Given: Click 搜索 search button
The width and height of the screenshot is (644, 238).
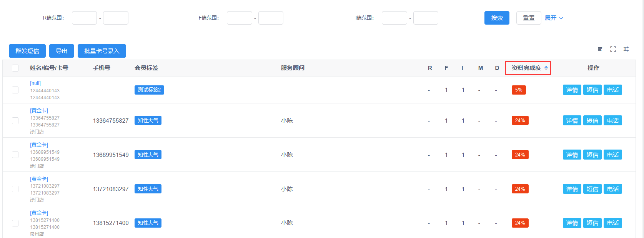Looking at the screenshot, I should [x=497, y=18].
